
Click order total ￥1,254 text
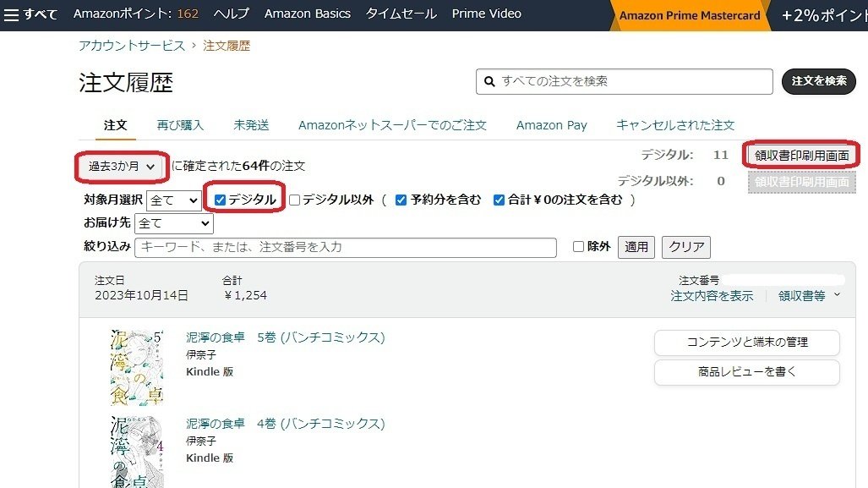click(245, 296)
